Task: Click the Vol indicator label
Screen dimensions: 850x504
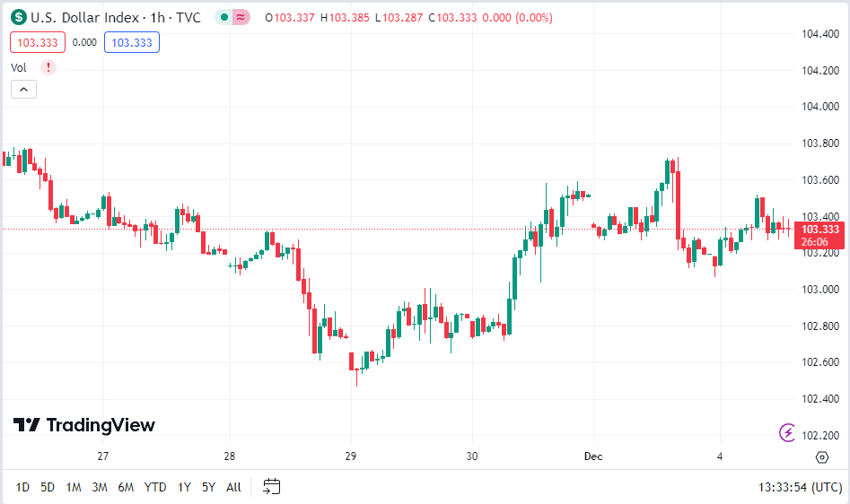Action: point(19,67)
